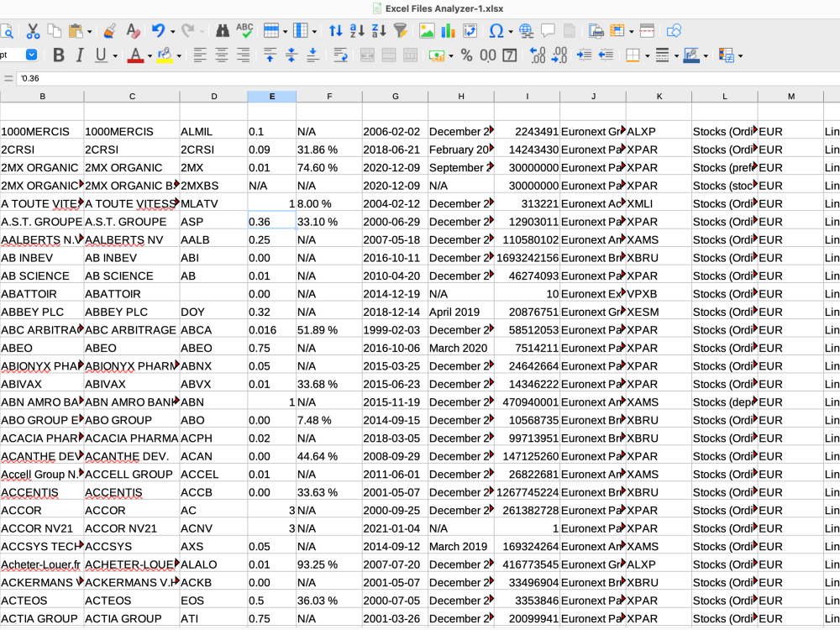Screen dimensions: 840x630
Task: Delete a decimal place
Action: (x=559, y=55)
